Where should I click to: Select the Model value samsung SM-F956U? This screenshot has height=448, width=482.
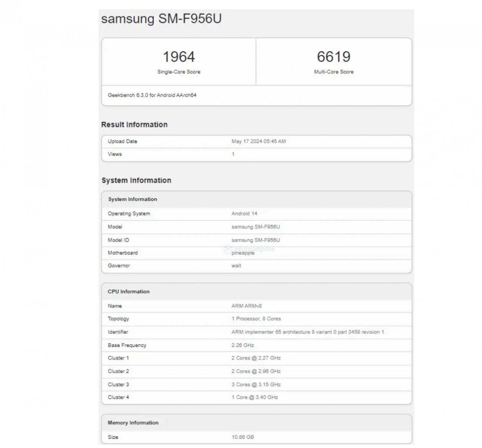coord(256,227)
